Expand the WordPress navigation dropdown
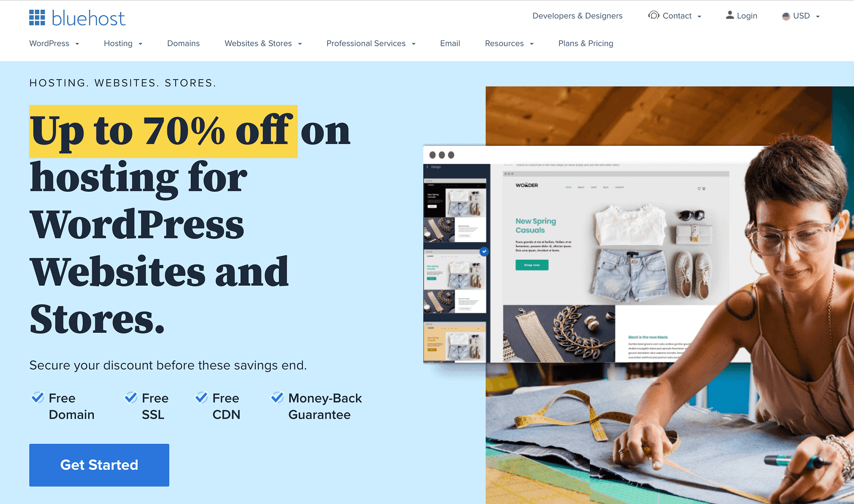854x504 pixels. click(x=54, y=43)
